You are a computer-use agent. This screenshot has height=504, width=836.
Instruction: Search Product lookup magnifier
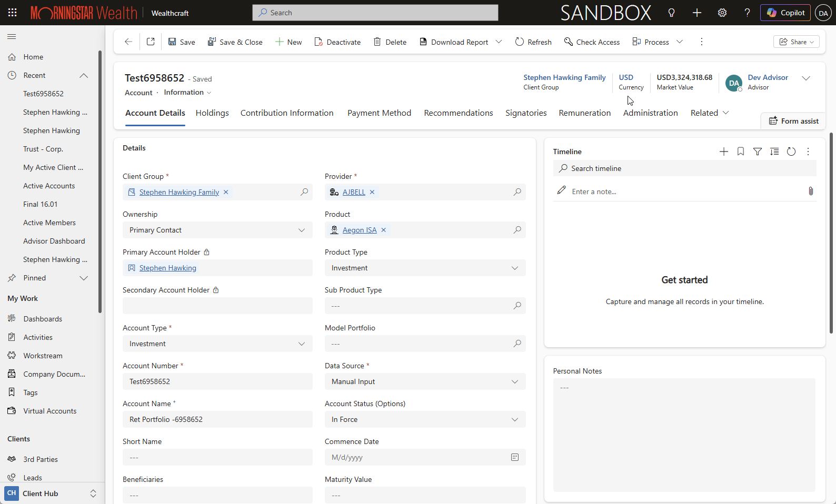point(517,230)
